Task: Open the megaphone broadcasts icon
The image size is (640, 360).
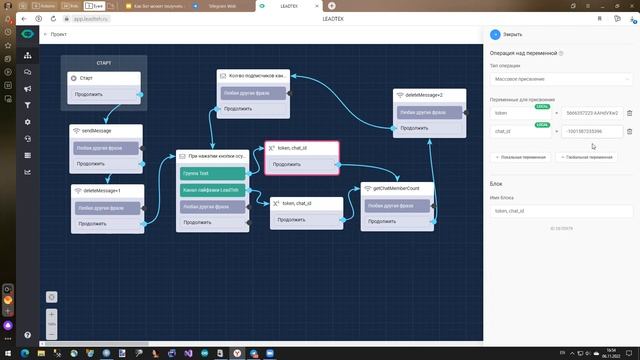Action: click(27, 89)
